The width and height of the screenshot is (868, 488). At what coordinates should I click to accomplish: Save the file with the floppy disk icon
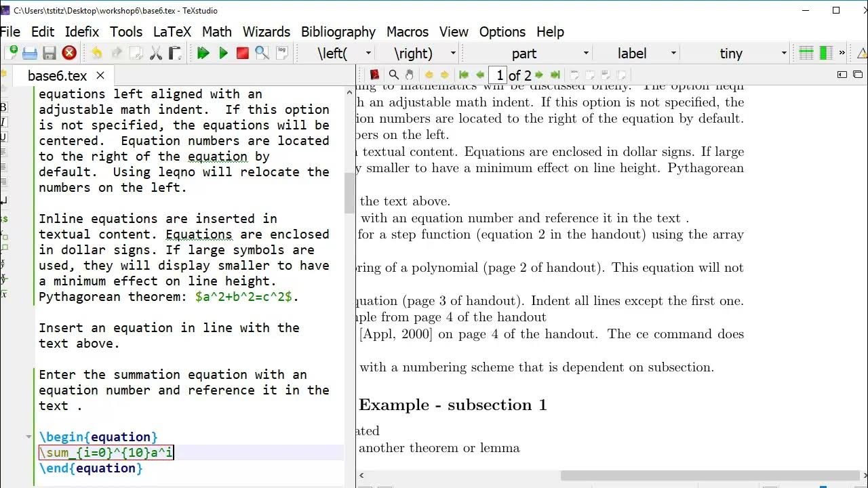50,53
